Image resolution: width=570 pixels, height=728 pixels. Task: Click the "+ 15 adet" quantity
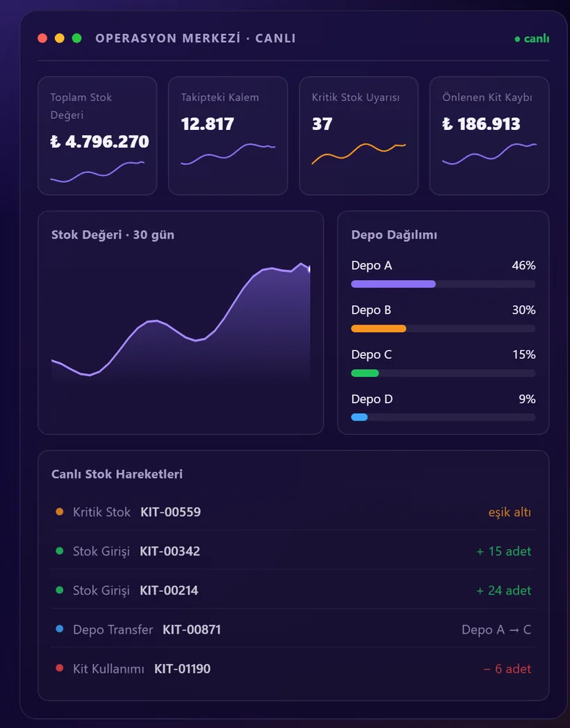coord(504,551)
